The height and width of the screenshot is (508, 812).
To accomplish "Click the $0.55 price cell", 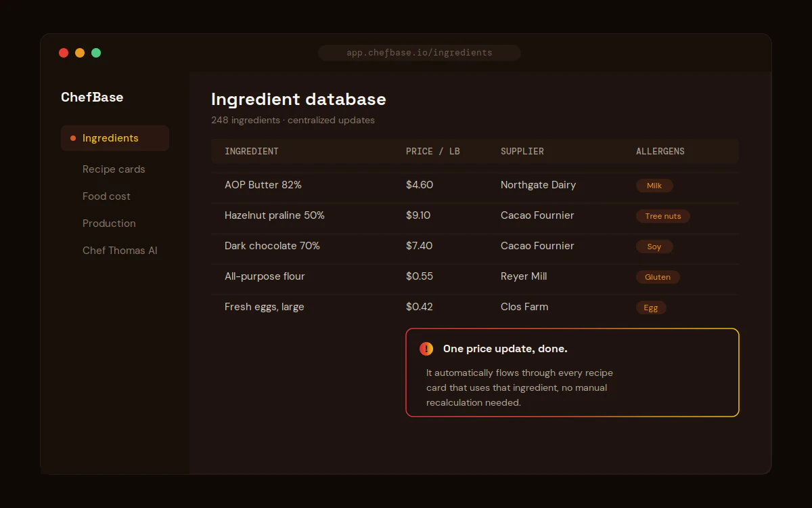I will pos(420,276).
